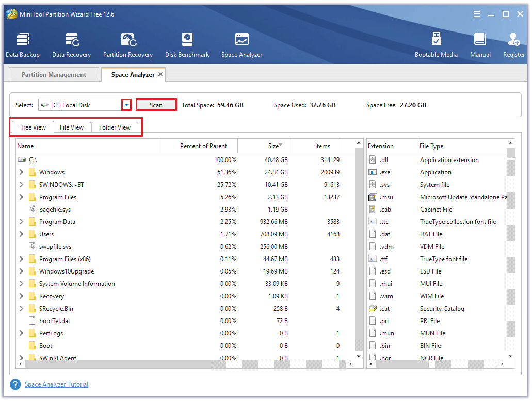Switch to Folder View

coord(115,127)
